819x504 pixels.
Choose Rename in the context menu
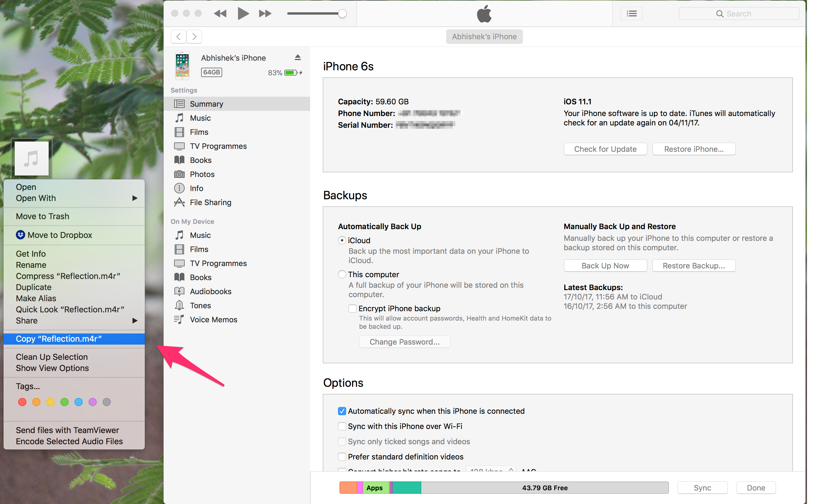click(x=74, y=265)
